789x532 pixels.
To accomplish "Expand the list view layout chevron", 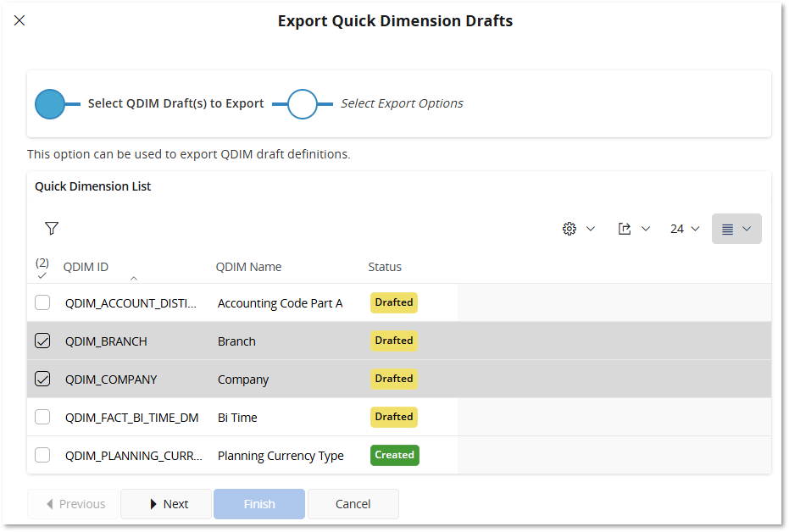I will tap(747, 229).
